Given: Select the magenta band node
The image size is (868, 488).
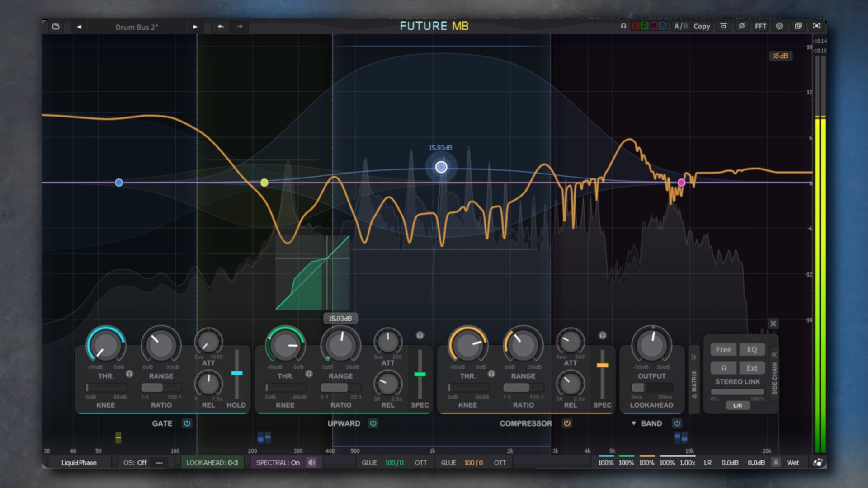Looking at the screenshot, I should click(x=681, y=183).
